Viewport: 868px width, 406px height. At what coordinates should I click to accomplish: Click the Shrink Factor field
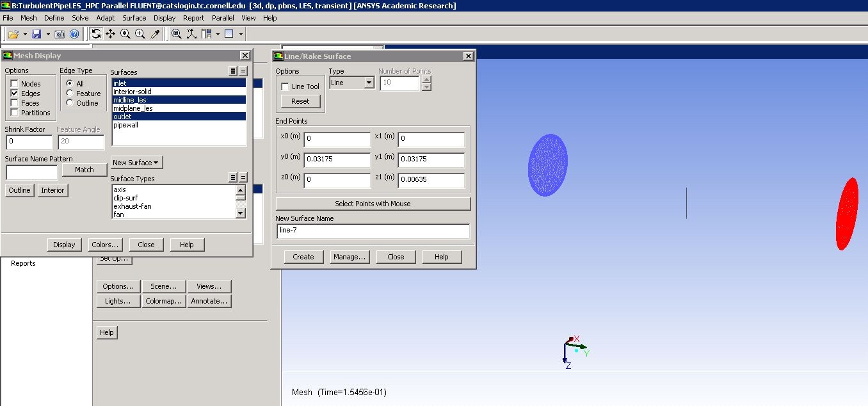[29, 142]
